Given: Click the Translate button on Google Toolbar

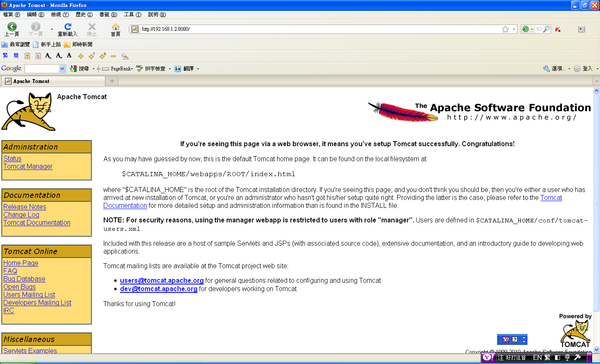Looking at the screenshot, I should (184, 69).
